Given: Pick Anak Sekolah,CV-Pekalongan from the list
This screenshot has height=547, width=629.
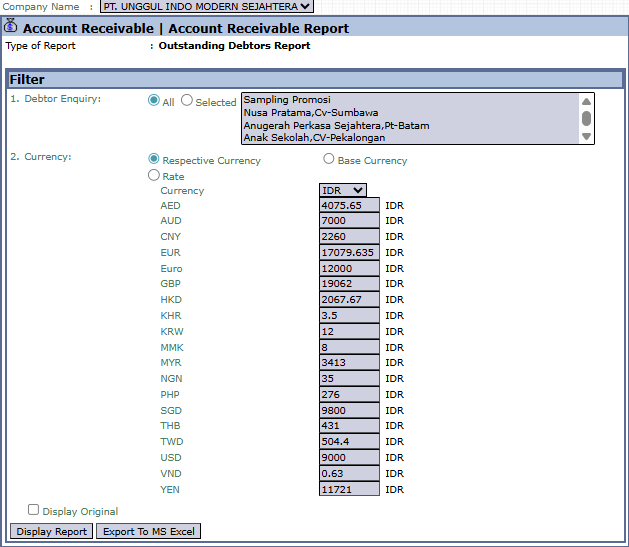Looking at the screenshot, I should click(313, 139).
